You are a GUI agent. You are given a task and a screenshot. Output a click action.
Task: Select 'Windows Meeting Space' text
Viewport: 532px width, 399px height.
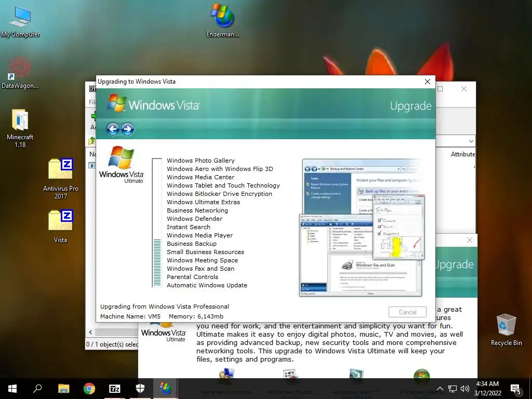(202, 260)
